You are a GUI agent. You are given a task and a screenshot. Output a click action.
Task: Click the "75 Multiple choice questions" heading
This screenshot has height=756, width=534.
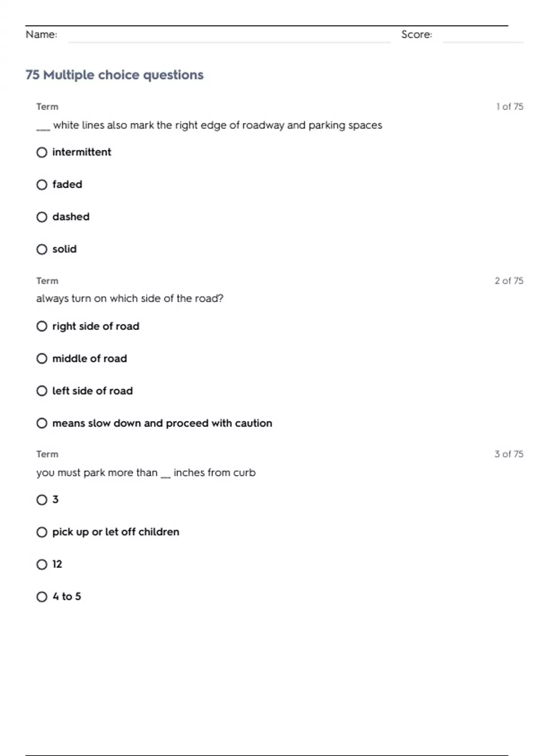pyautogui.click(x=114, y=75)
